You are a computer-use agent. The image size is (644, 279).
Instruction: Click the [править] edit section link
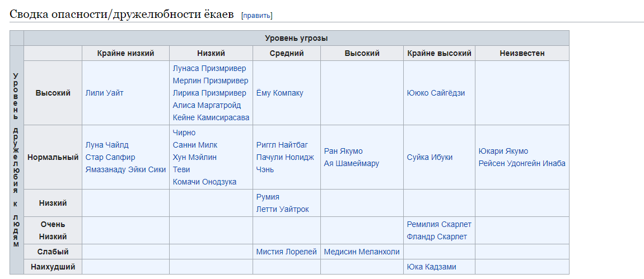click(x=256, y=15)
